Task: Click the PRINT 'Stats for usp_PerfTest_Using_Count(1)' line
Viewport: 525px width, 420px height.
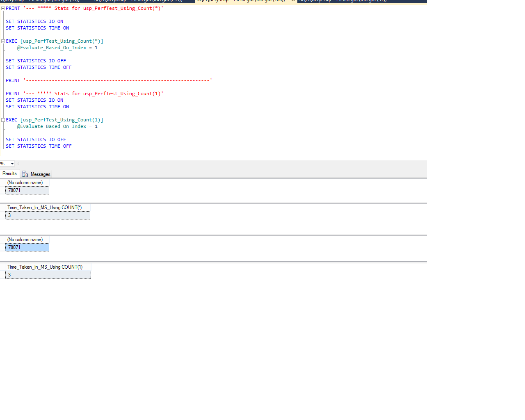Action: pyautogui.click(x=84, y=94)
